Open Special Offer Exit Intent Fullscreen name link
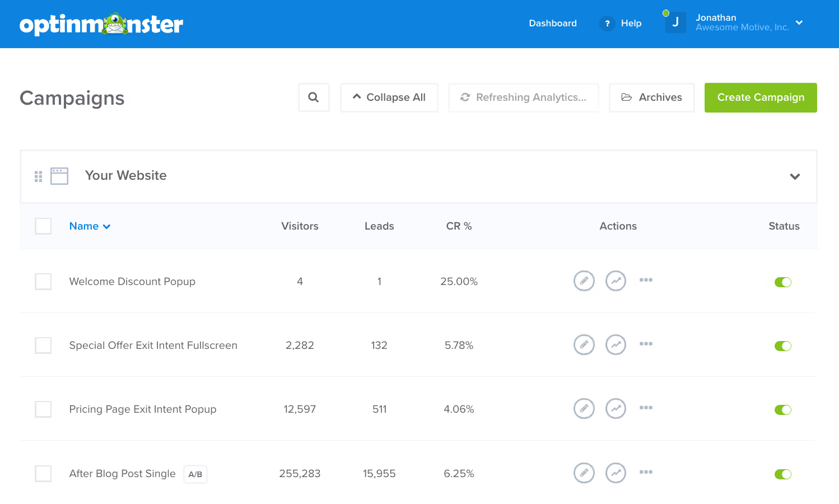The image size is (839, 504). [x=153, y=346]
